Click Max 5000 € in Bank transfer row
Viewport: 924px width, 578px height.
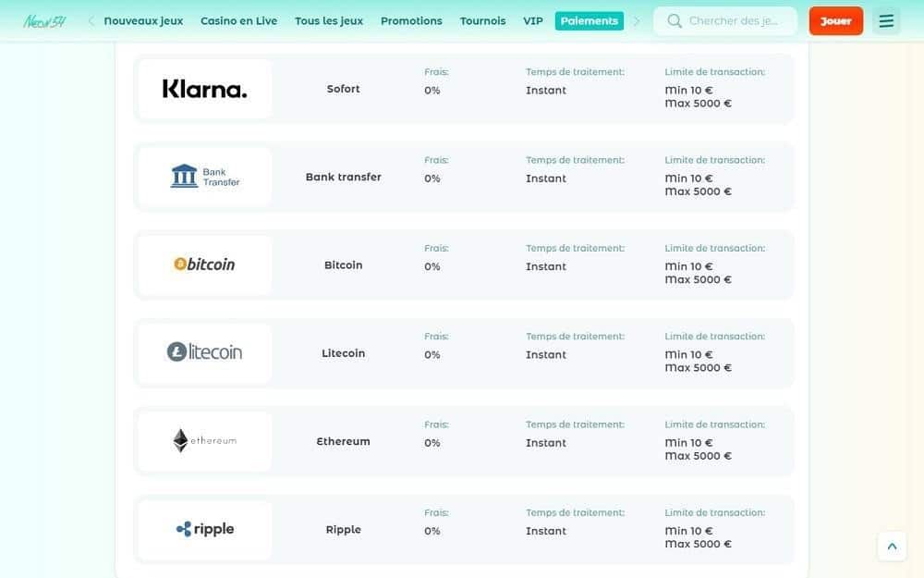tap(699, 191)
